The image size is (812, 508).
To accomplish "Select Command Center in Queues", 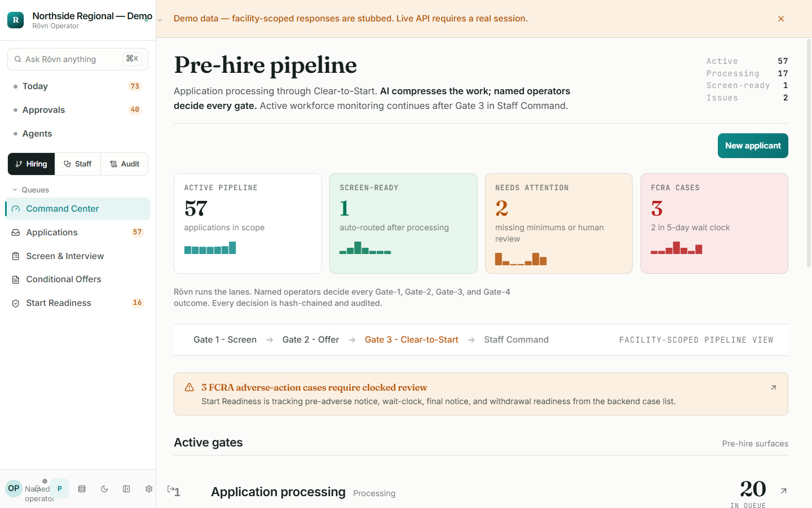I will [78, 209].
